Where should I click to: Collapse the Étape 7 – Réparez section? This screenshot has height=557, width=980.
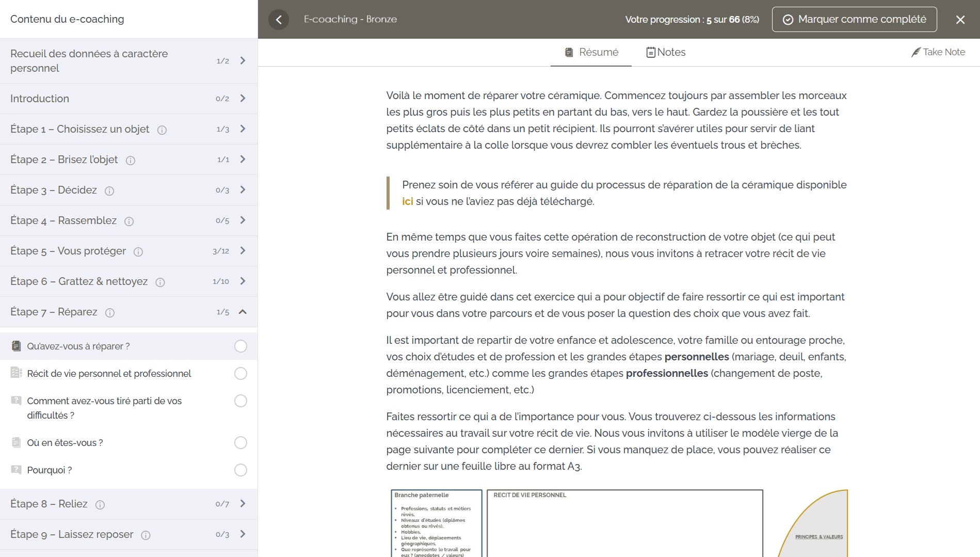[x=243, y=312]
